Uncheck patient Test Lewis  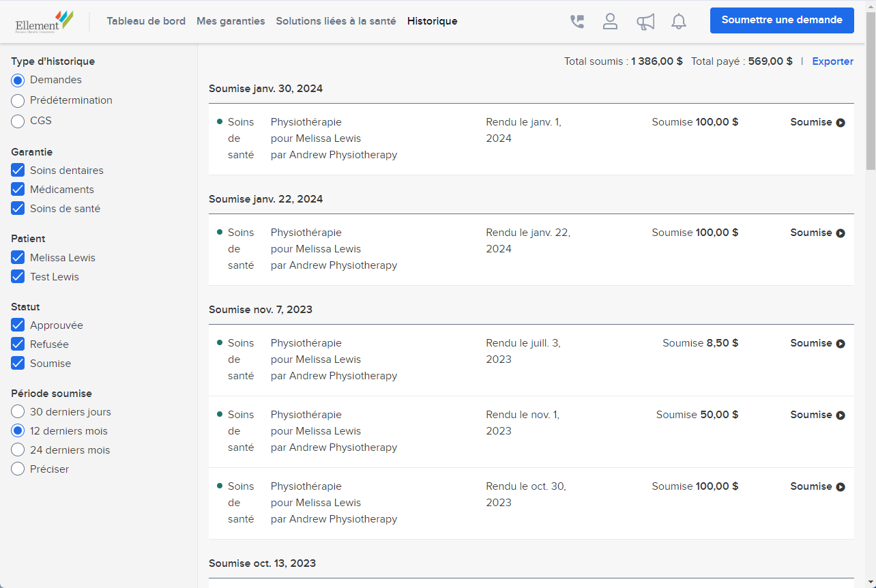point(18,277)
